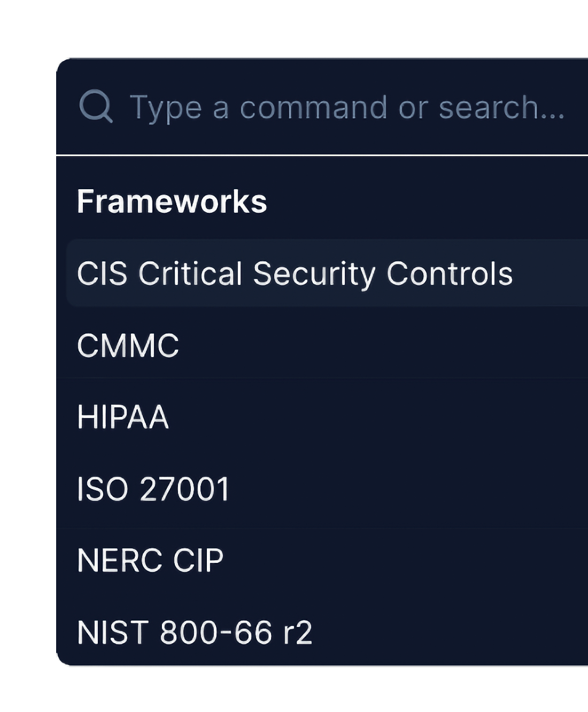The height and width of the screenshot is (712, 588).
Task: Select the energy sector framework NERC CIP
Action: [150, 559]
